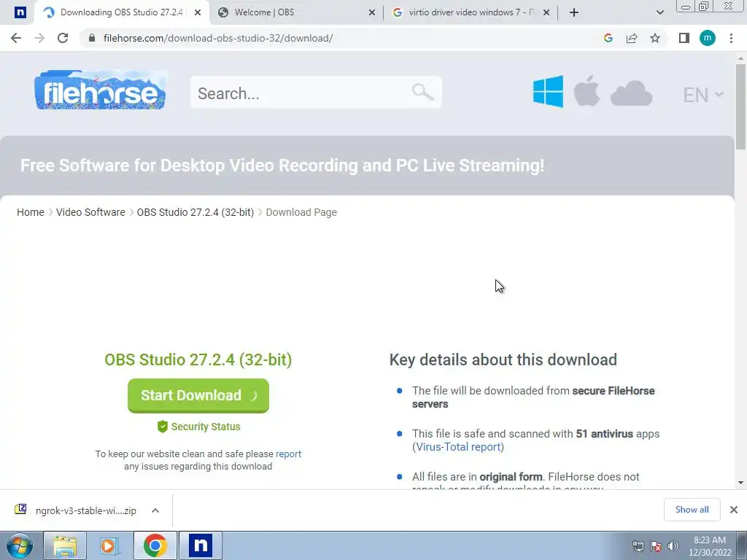Click the Start Download button
Image resolution: width=747 pixels, height=560 pixels.
coord(198,395)
